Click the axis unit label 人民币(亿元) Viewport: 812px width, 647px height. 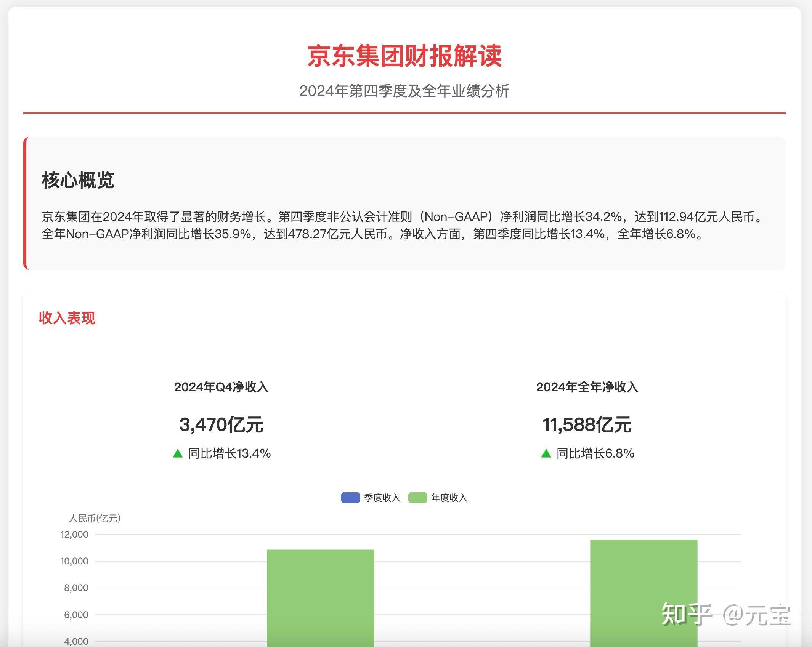[95, 518]
